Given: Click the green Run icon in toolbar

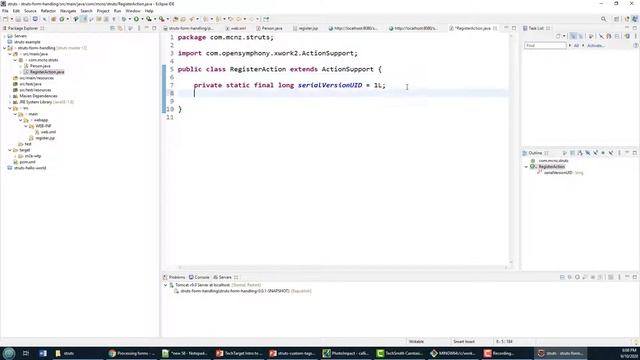Looking at the screenshot, I should click(x=136, y=19).
